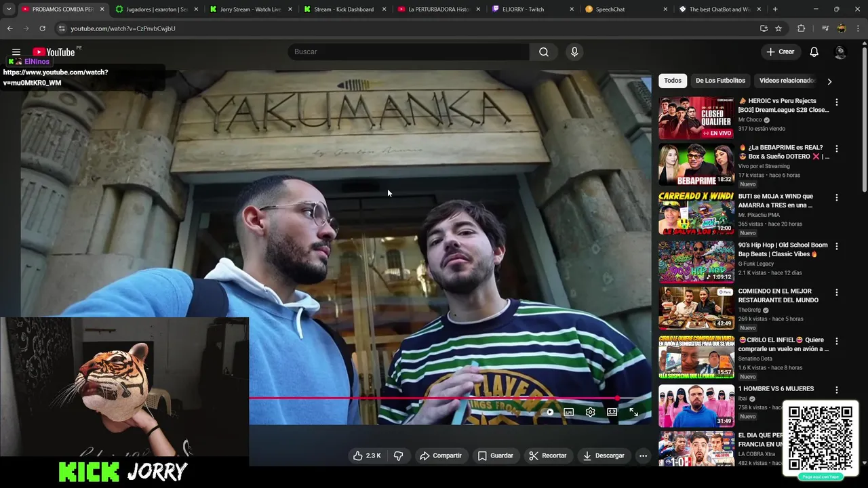Open options for 90's Hip Hop video
This screenshot has height=488, width=868.
pos(837,246)
